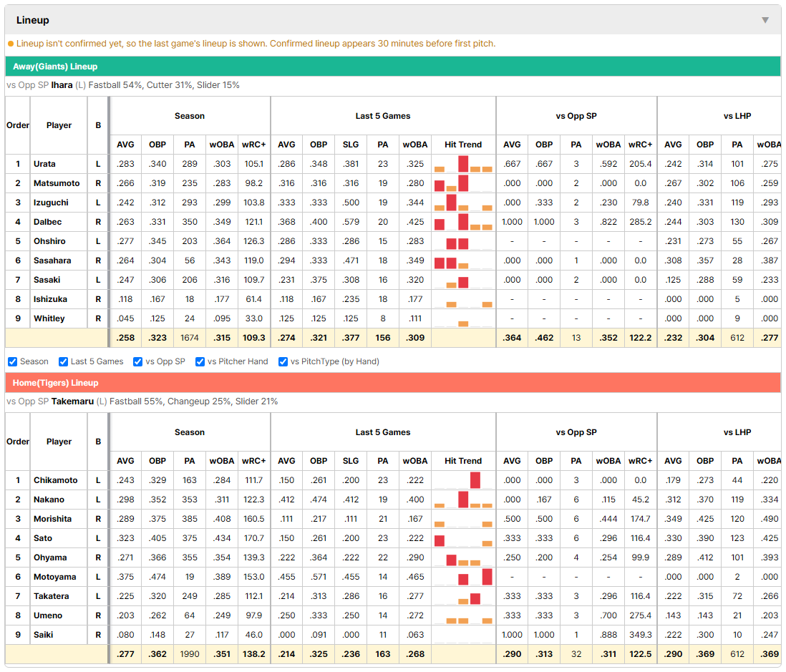Click Izuguchi's hit trend bars
786x672 pixels.
(463, 203)
